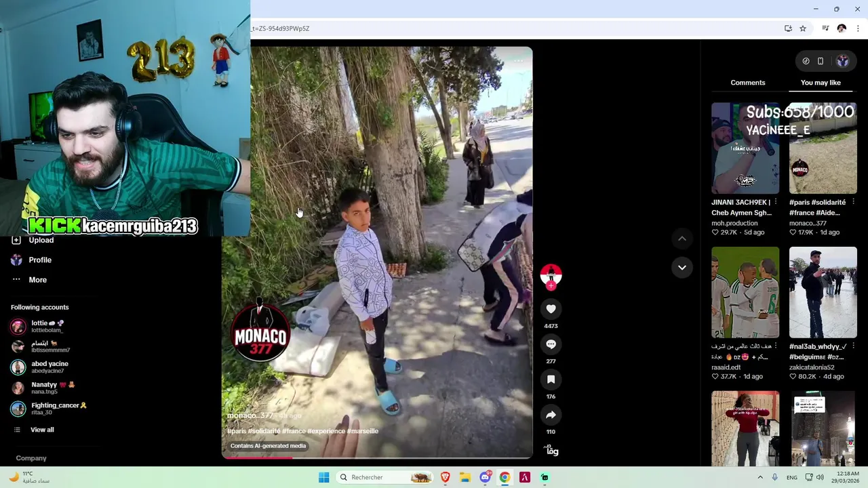Open the football players video thumbnail by raaaid.edt
This screenshot has height=488, width=868.
pos(745,292)
